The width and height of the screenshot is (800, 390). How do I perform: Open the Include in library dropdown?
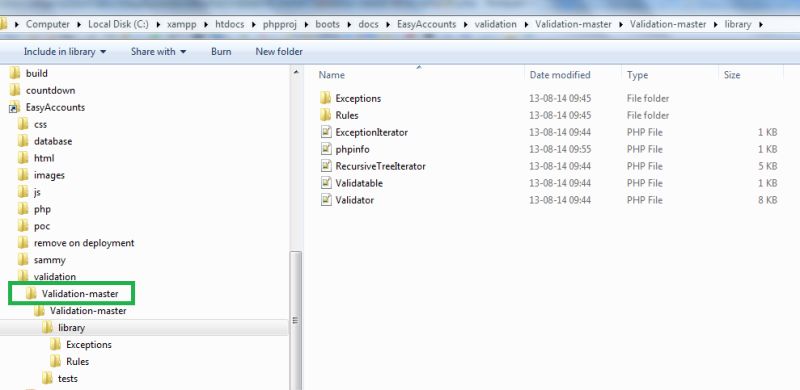(x=65, y=52)
